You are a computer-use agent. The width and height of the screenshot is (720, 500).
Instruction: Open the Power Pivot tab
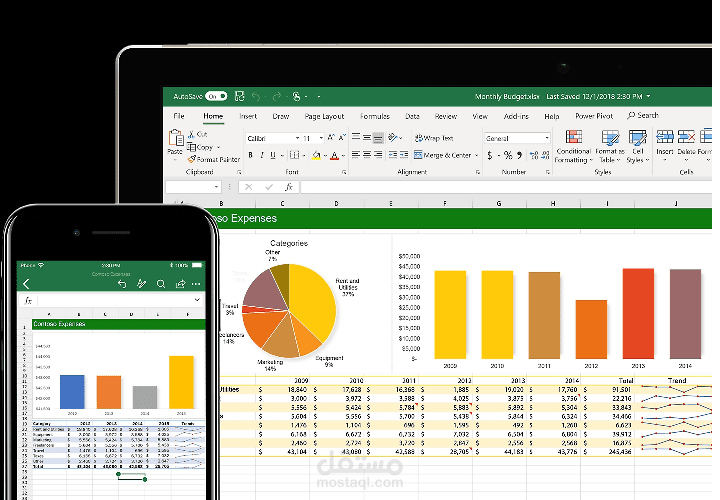(594, 116)
